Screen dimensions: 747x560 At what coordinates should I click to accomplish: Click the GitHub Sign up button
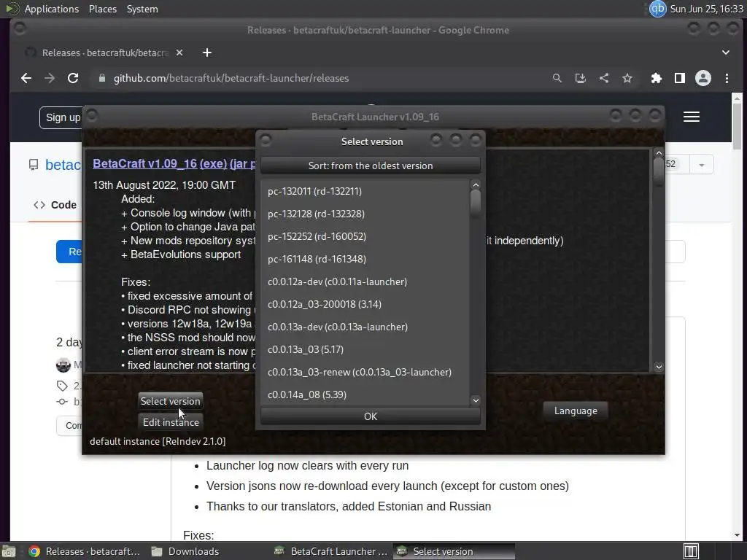(x=62, y=117)
